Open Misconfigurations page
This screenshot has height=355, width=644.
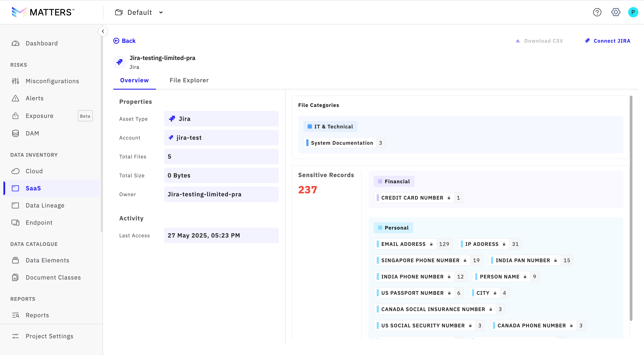pyautogui.click(x=51, y=81)
